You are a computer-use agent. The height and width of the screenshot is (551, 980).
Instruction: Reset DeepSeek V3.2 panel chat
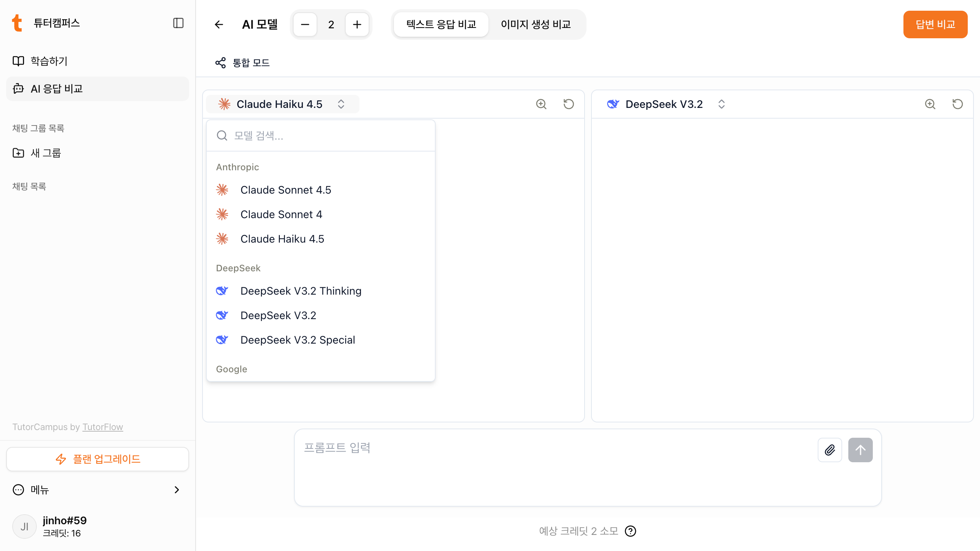[957, 104]
